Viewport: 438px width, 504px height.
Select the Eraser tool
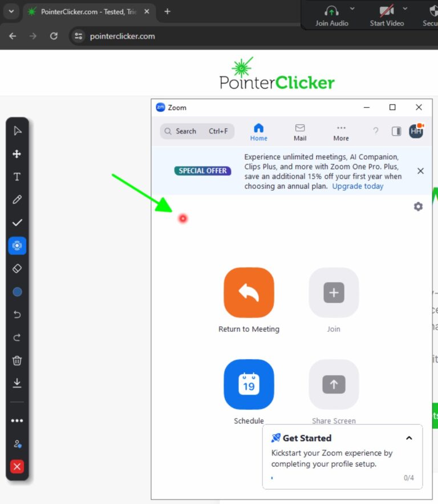point(17,269)
